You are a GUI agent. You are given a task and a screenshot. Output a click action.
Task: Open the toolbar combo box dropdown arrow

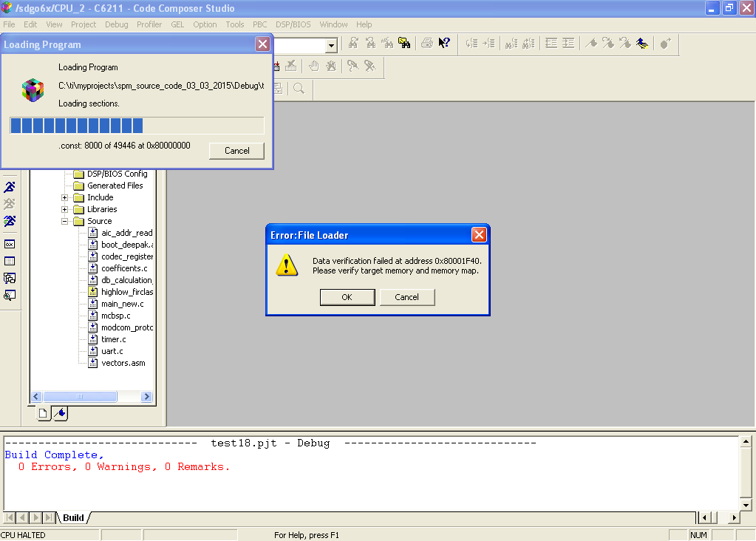tap(331, 46)
